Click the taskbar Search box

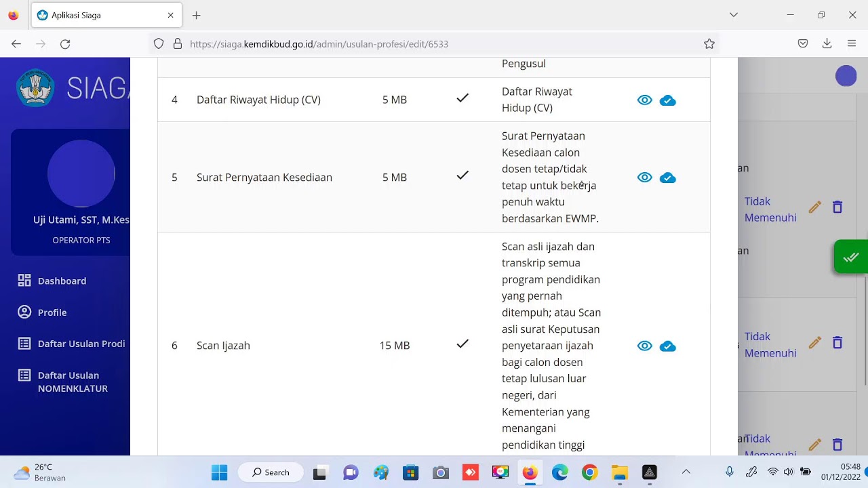pyautogui.click(x=271, y=472)
